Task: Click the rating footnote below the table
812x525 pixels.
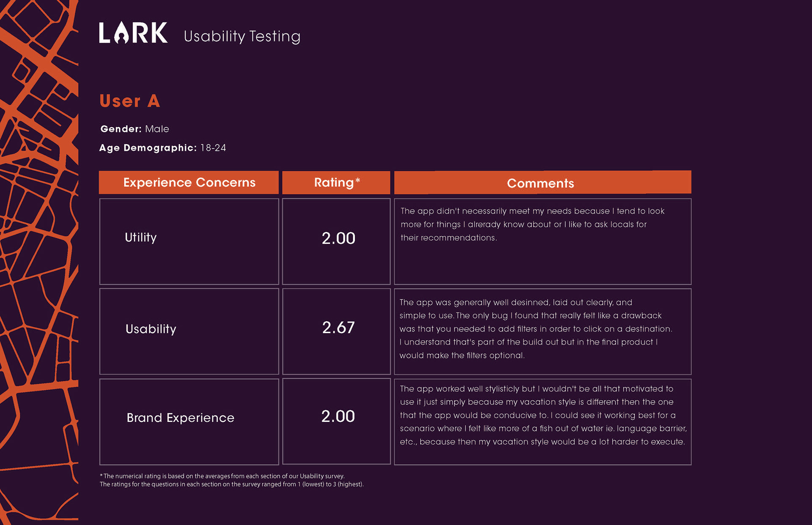Action: click(x=231, y=480)
